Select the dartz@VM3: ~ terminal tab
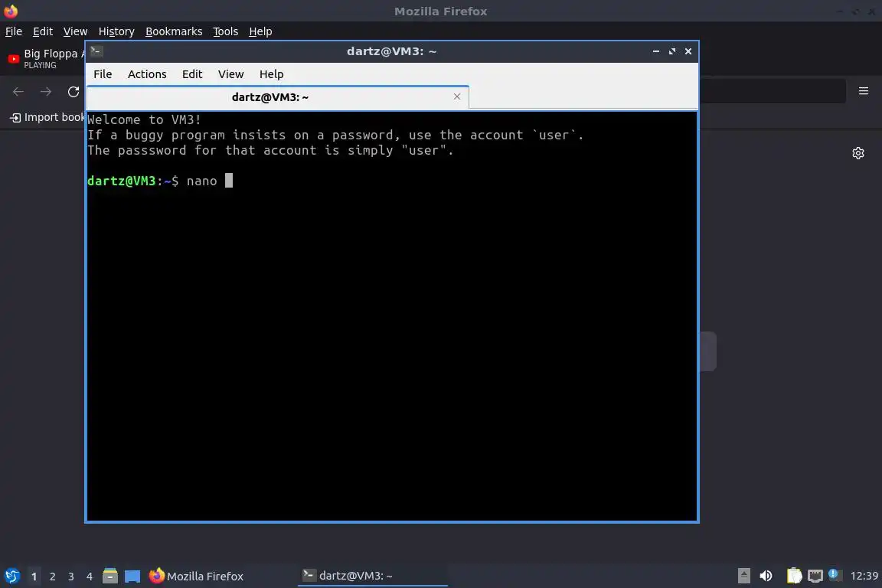The width and height of the screenshot is (882, 588). [x=277, y=97]
